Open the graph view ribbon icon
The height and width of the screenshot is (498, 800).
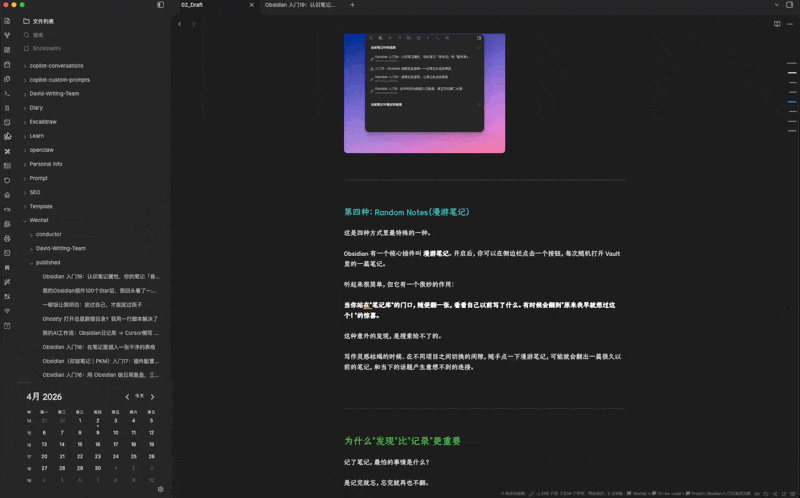point(7,35)
